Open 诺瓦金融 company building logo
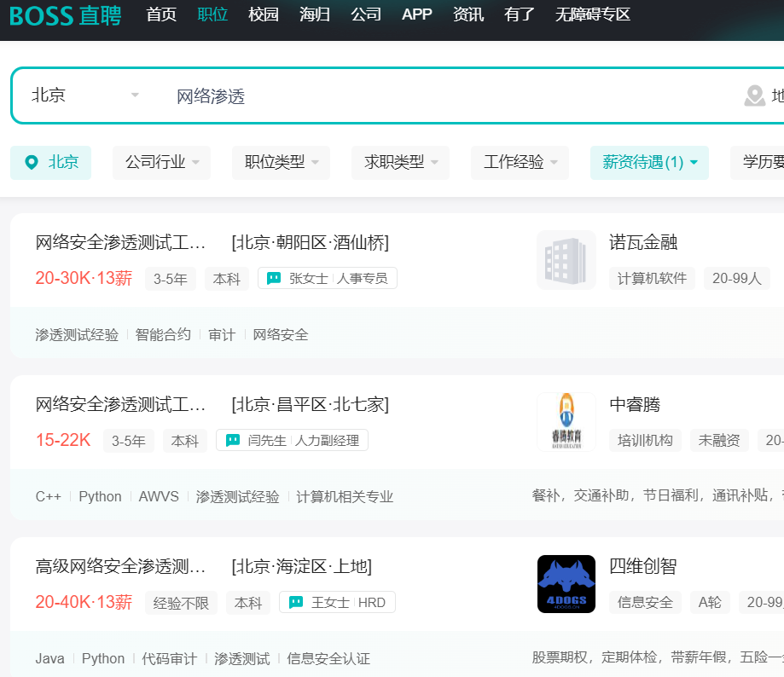Screen dimensions: 784x677 566,260
